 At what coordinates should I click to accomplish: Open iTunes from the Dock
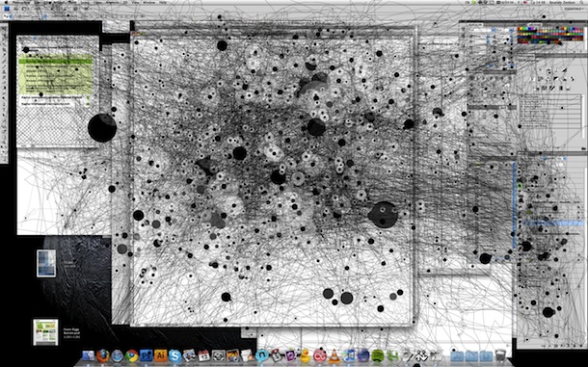tap(349, 355)
